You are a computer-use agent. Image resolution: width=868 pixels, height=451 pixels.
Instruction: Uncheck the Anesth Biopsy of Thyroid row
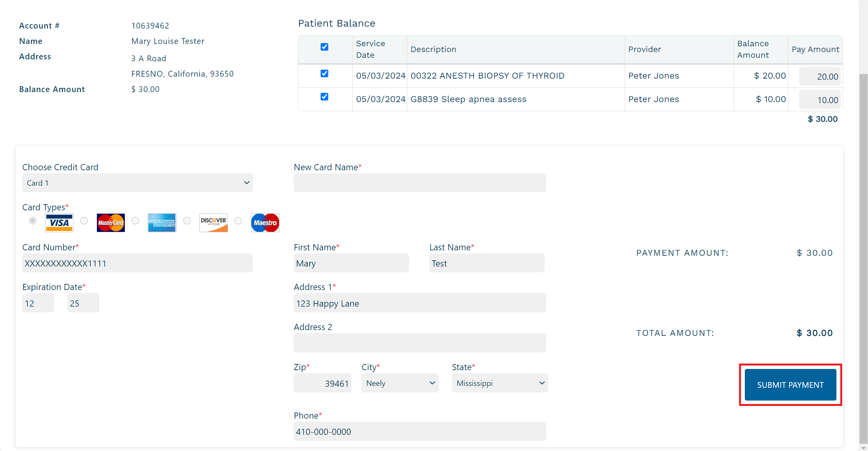tap(324, 74)
